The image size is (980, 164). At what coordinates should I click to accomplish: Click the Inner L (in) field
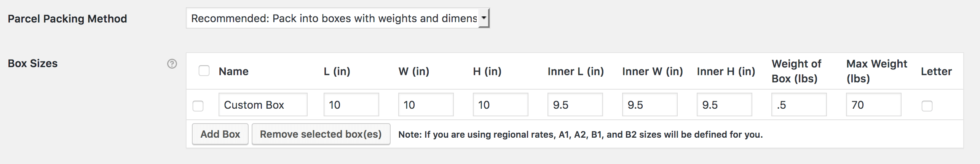point(575,105)
